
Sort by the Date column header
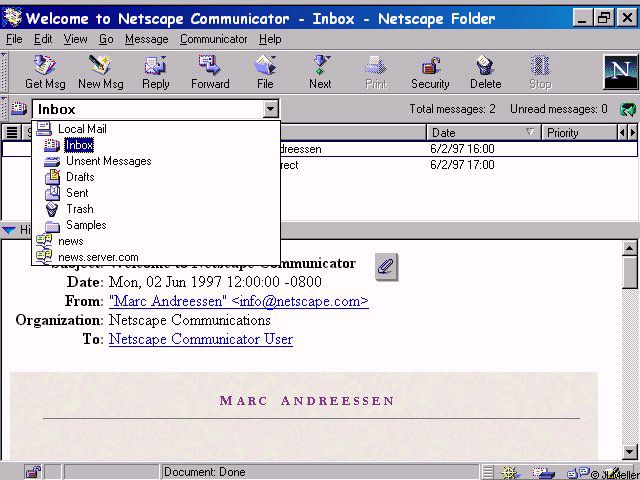[x=484, y=133]
